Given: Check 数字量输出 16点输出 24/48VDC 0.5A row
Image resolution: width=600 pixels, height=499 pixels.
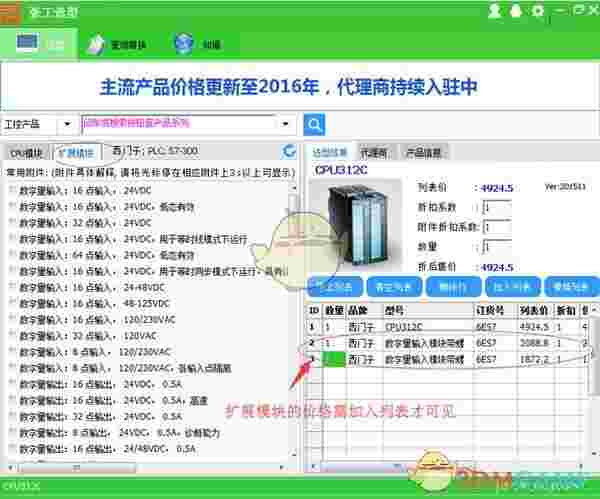Looking at the screenshot, I should 13,448.
